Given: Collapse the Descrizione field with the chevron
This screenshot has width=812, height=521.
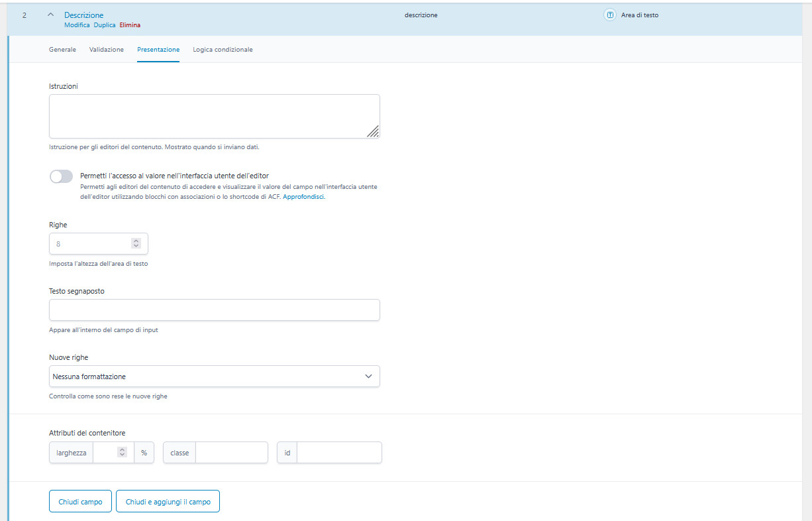Looking at the screenshot, I should (50, 15).
